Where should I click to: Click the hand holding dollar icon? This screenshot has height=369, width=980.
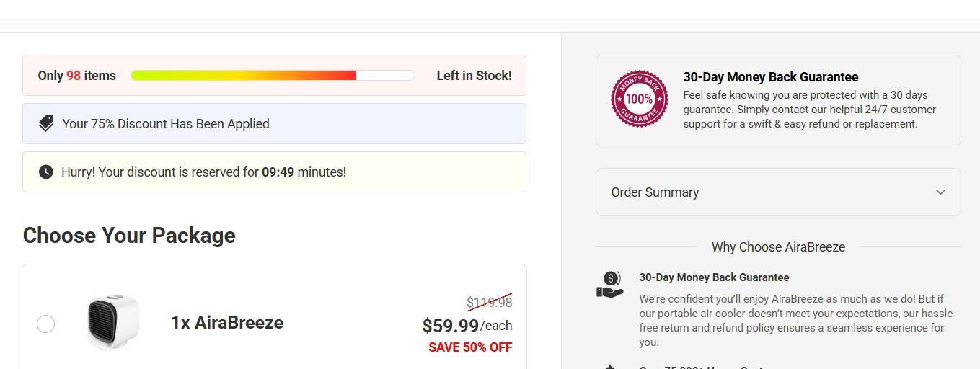pos(610,285)
